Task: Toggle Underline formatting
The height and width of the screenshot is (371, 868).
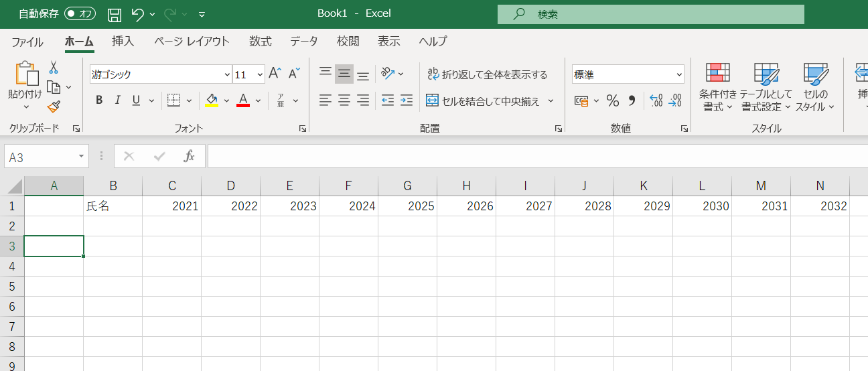Action: tap(136, 100)
